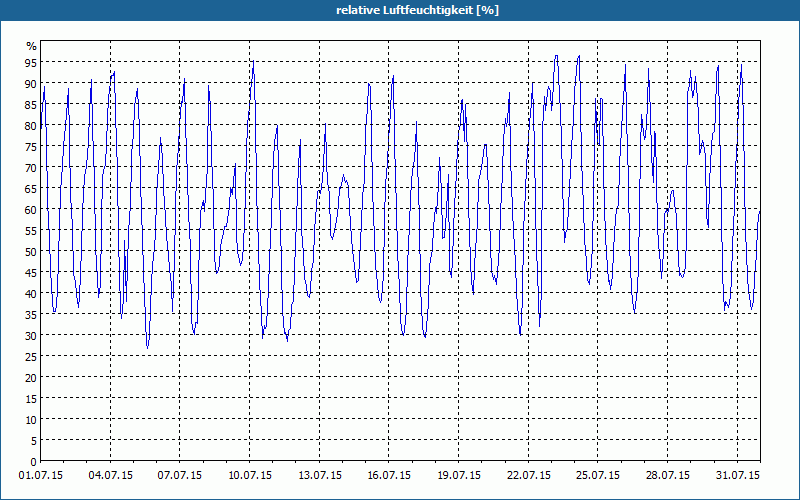Screen dimensions: 800x500
Task: Select the 16.07.15 axis date
Action: (x=389, y=475)
